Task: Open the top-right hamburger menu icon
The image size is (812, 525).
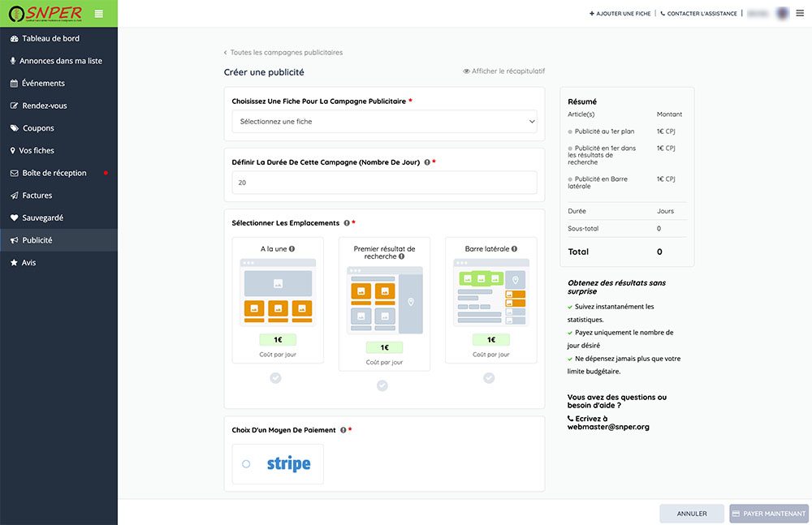Action: [x=800, y=14]
